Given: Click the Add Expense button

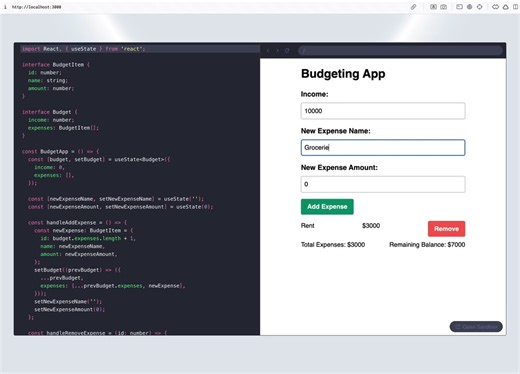Looking at the screenshot, I should (327, 207).
